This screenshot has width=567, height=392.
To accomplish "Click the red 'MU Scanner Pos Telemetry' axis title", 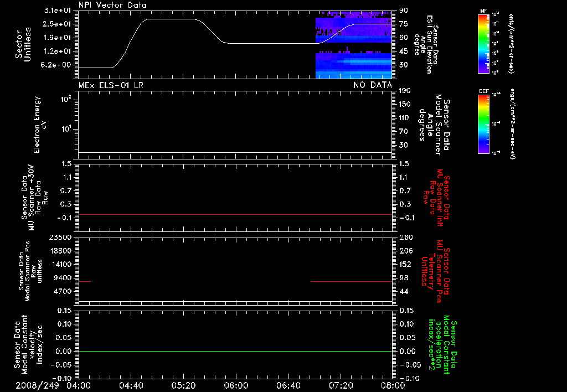I will click(436, 271).
